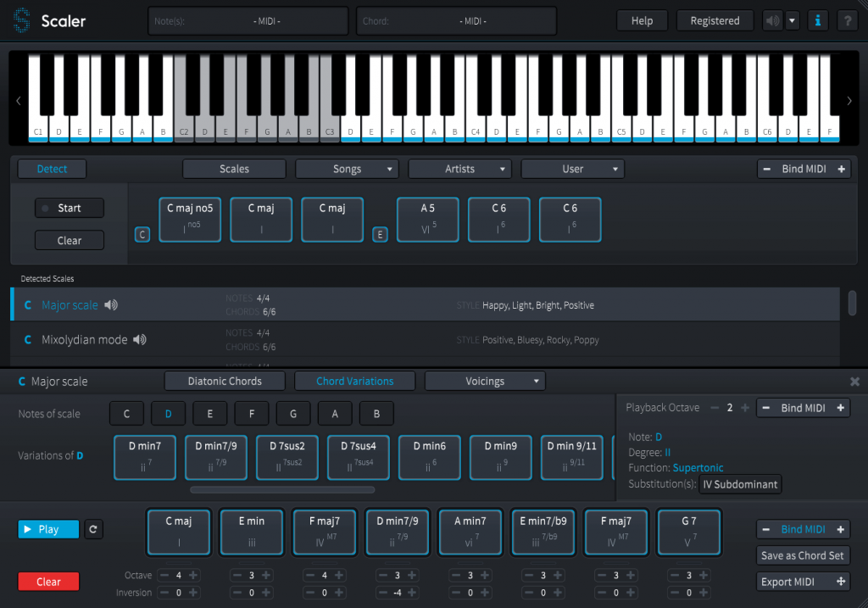
Task: Click Save as Chord Set
Action: (x=802, y=555)
